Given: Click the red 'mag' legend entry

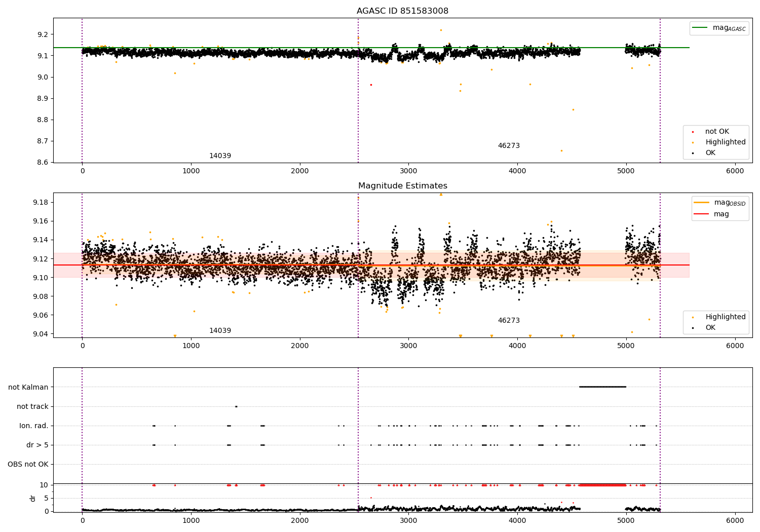Looking at the screenshot, I should [x=712, y=214].
